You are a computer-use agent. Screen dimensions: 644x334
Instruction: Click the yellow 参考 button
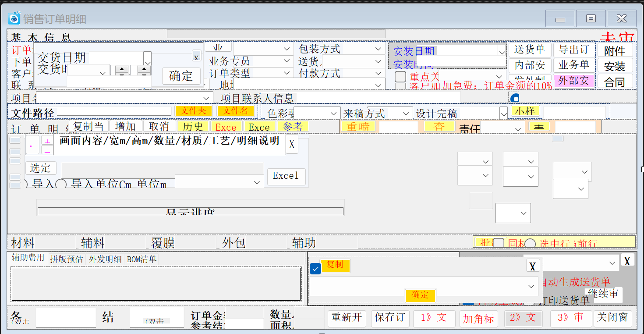tap(293, 126)
